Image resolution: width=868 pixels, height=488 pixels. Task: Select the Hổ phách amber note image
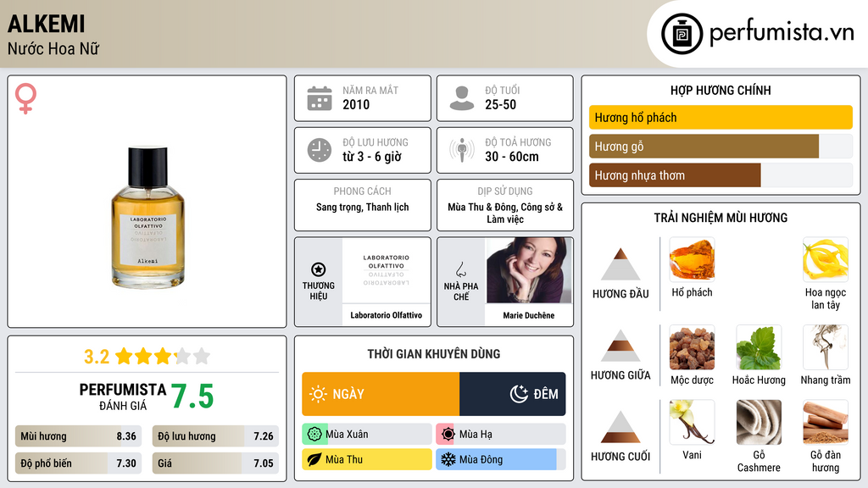692,259
